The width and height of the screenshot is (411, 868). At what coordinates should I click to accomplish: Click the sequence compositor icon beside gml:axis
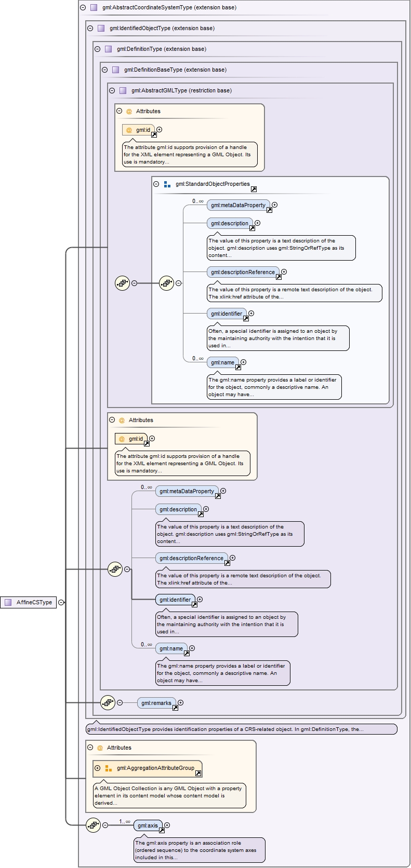93,825
